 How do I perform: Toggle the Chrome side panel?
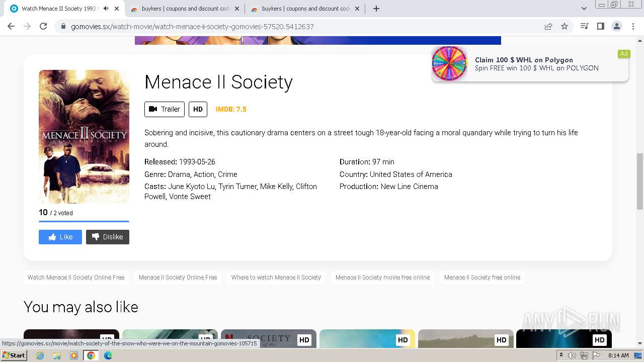tap(601, 26)
